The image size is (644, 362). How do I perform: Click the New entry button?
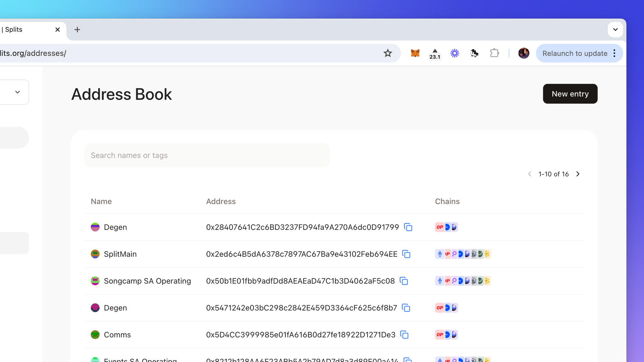tap(570, 94)
